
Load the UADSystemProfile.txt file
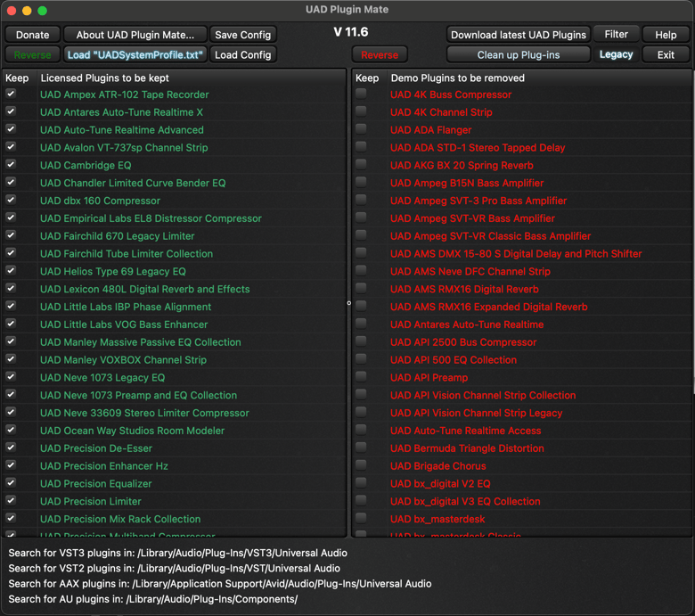[135, 54]
